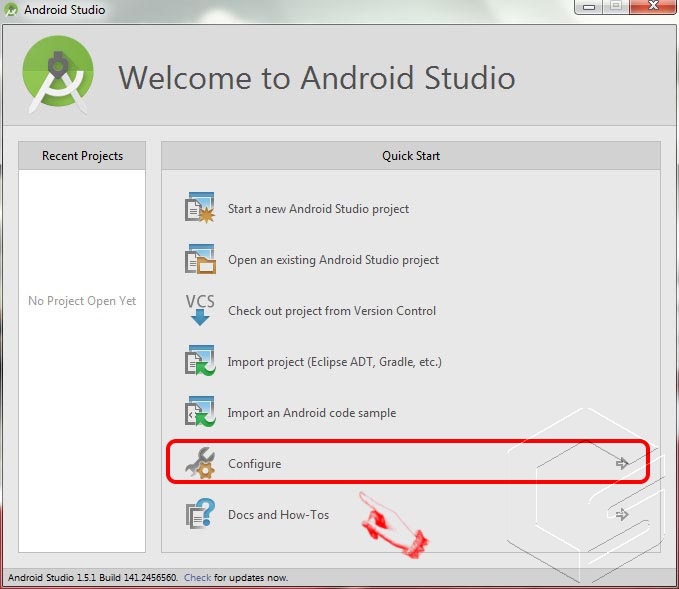The image size is (679, 589).
Task: Click the new Android Studio project icon
Action: click(200, 208)
